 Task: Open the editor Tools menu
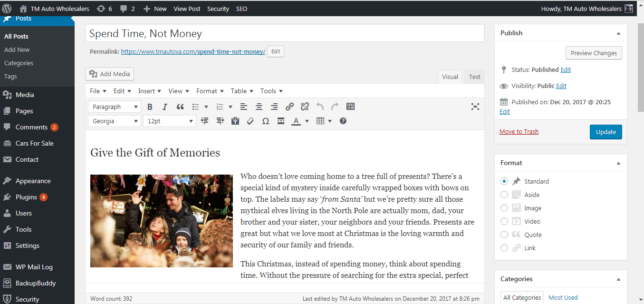271,91
